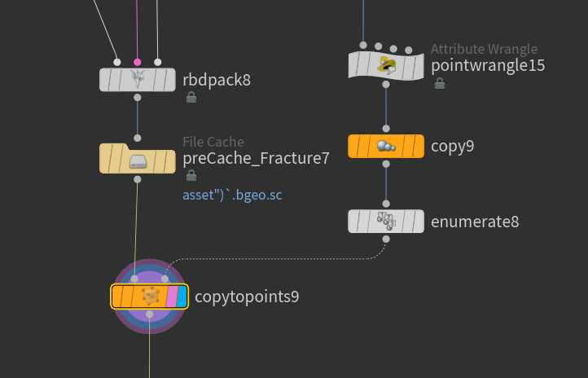This screenshot has width=588, height=378.
Task: Click the fourth input connector of pointwrangle15
Action: (409, 50)
